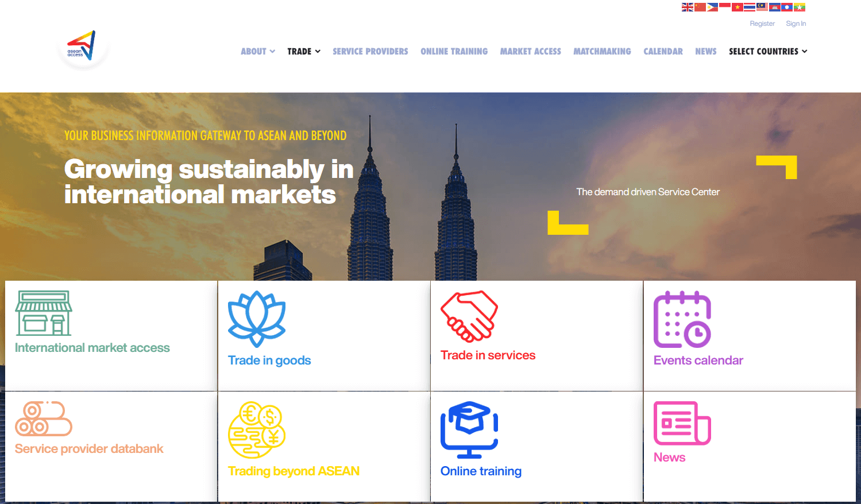Select the Myanmar flag language
This screenshot has height=504, width=861.
coord(800,7)
